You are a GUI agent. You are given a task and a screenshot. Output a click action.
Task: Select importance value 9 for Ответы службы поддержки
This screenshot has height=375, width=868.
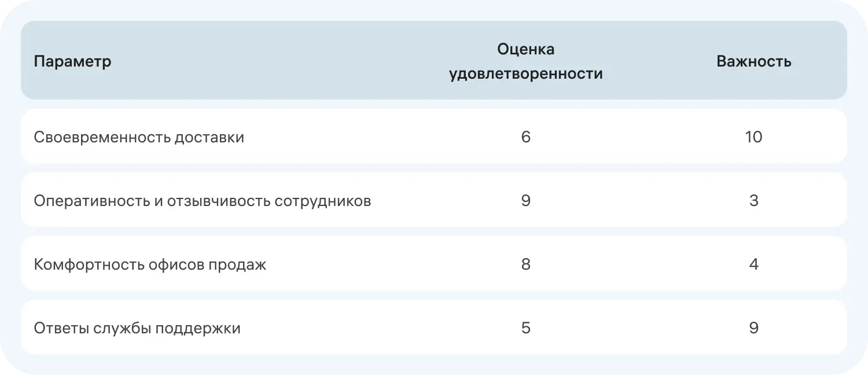[753, 328]
